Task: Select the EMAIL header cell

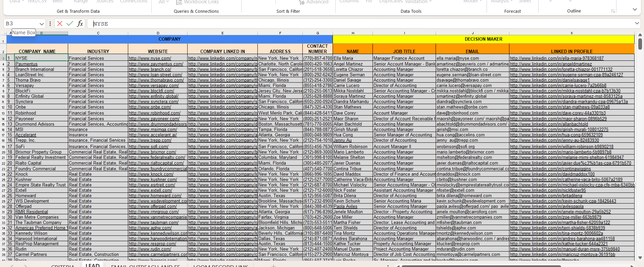Action: pyautogui.click(x=473, y=49)
